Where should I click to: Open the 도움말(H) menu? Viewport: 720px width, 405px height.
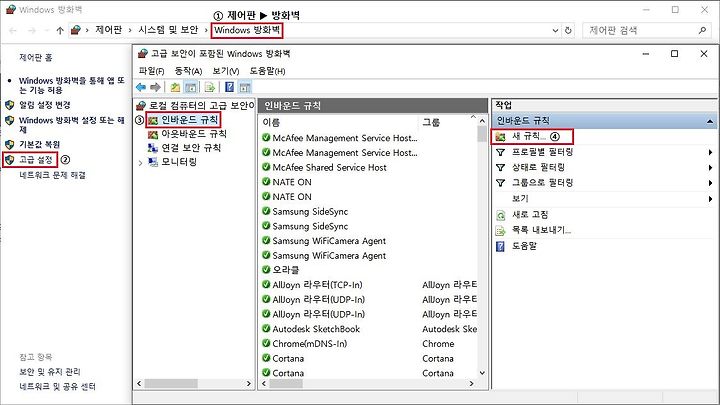tap(267, 71)
